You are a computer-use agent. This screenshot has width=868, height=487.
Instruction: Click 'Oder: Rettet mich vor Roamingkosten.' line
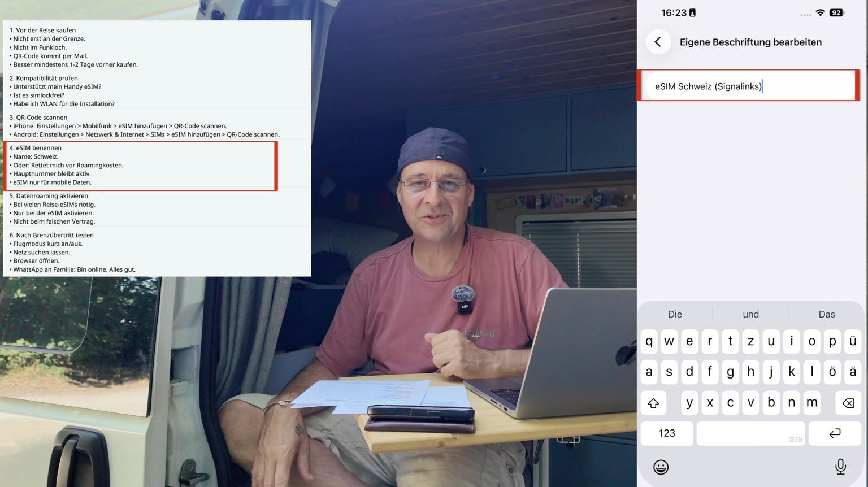(68, 165)
